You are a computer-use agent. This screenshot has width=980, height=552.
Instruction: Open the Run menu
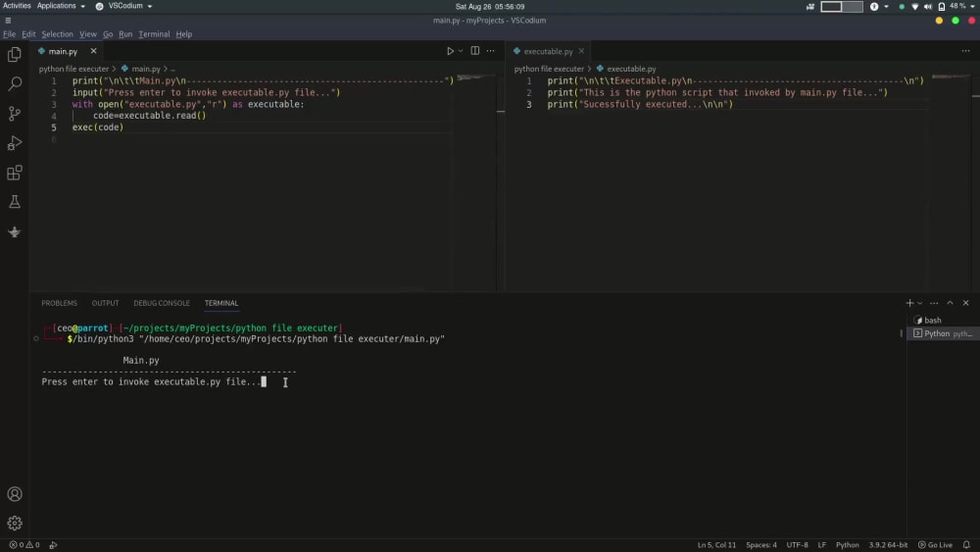click(125, 33)
